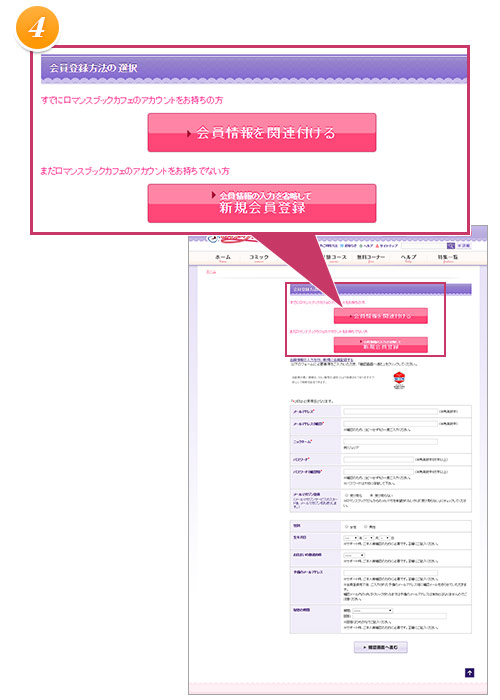500x700 pixels.
Task: Open the 無料コーナー navigation tab
Action: [371, 258]
